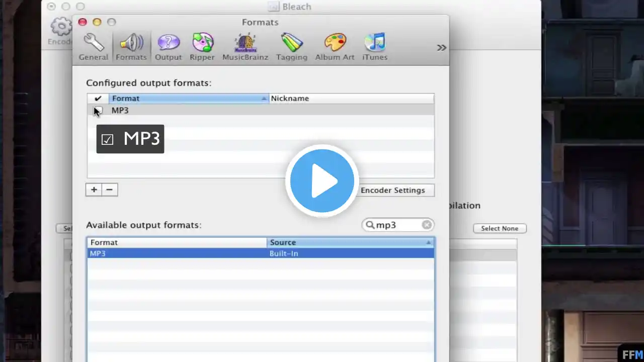Add an output format with the plus button

click(x=94, y=190)
